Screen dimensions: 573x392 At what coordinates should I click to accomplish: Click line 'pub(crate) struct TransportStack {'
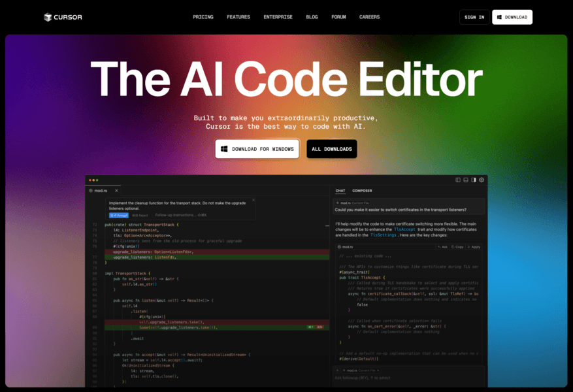pyautogui.click(x=142, y=225)
